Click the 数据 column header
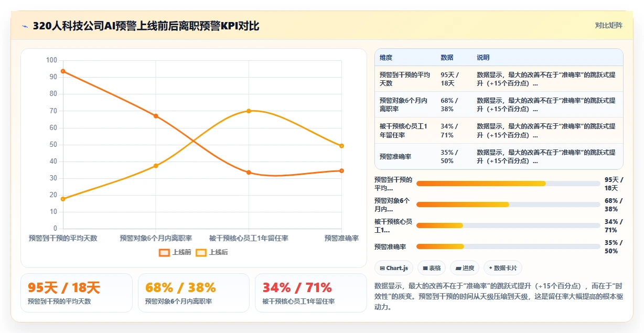Viewport: 644px width, 333px height. tap(447, 58)
